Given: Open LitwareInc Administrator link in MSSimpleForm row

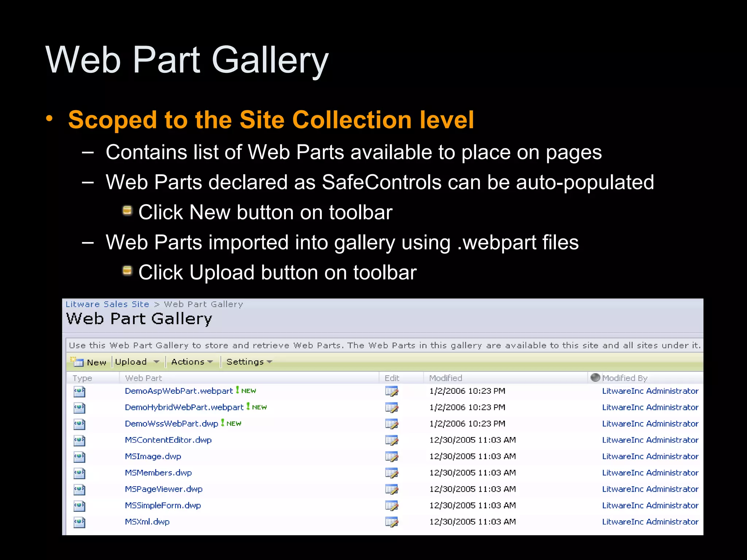Looking at the screenshot, I should (x=650, y=506).
